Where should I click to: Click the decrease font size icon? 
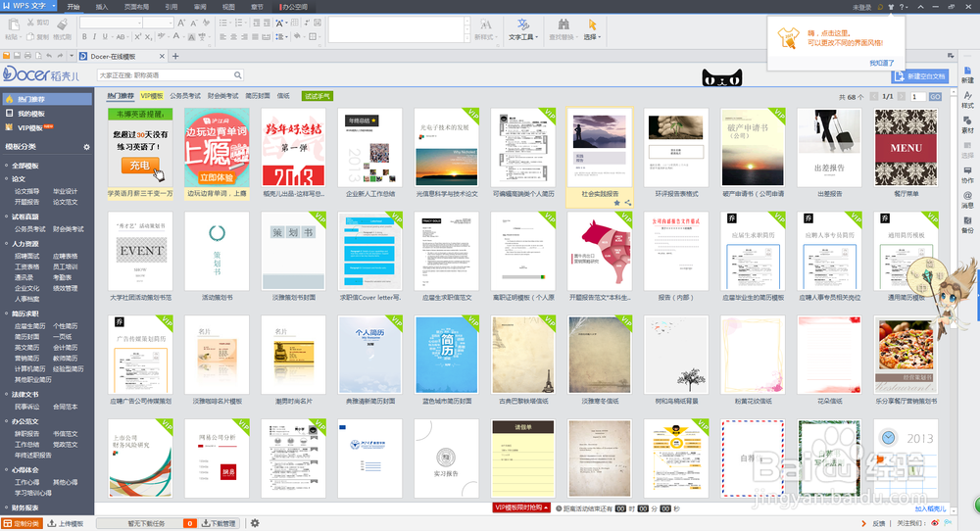(194, 23)
